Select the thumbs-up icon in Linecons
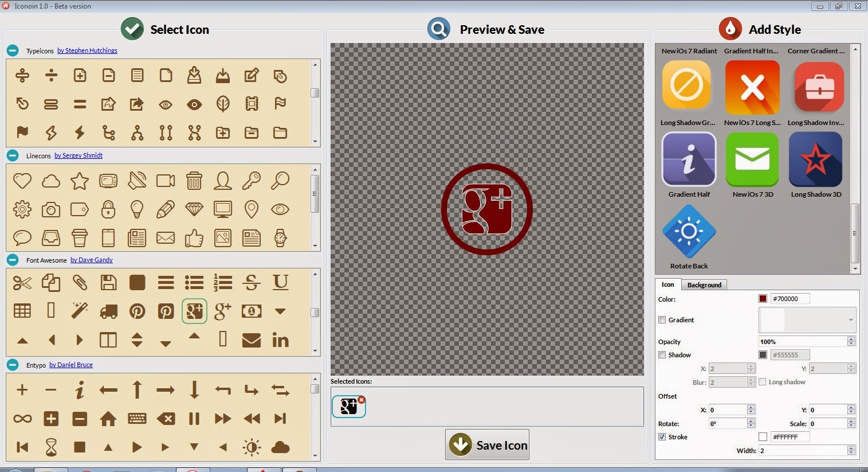This screenshot has height=472, width=868. [194, 238]
